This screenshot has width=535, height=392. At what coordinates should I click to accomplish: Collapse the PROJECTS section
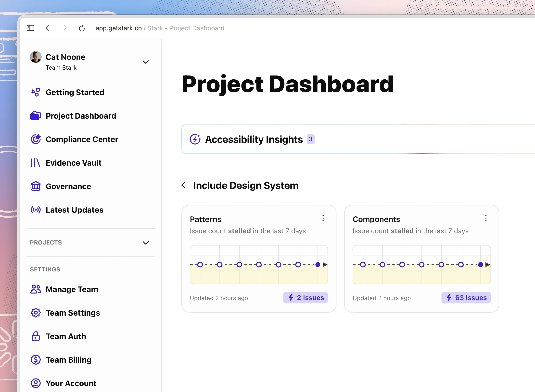(x=146, y=243)
